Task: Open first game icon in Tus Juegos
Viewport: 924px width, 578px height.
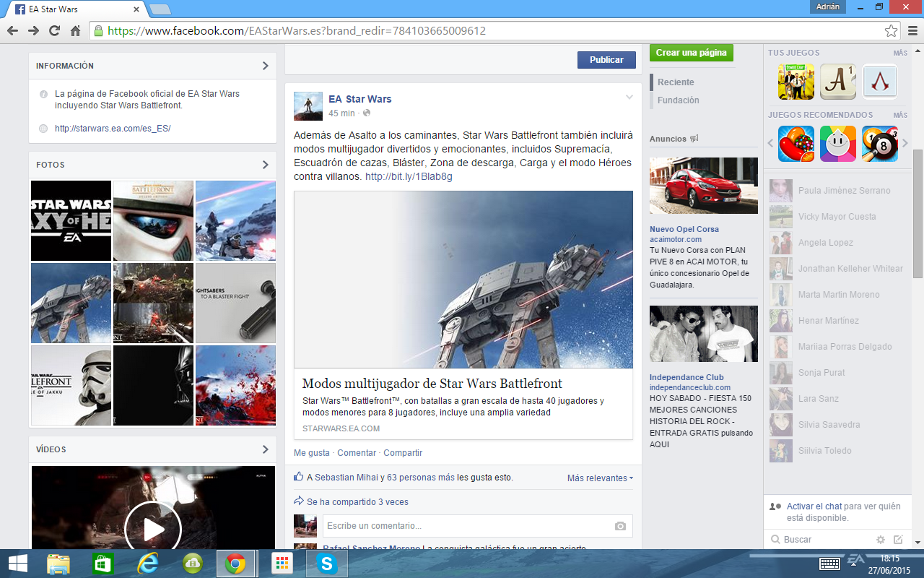Action: (796, 82)
